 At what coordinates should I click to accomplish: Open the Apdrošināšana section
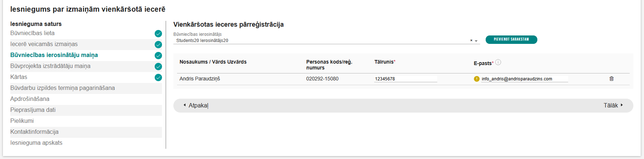tap(30, 99)
